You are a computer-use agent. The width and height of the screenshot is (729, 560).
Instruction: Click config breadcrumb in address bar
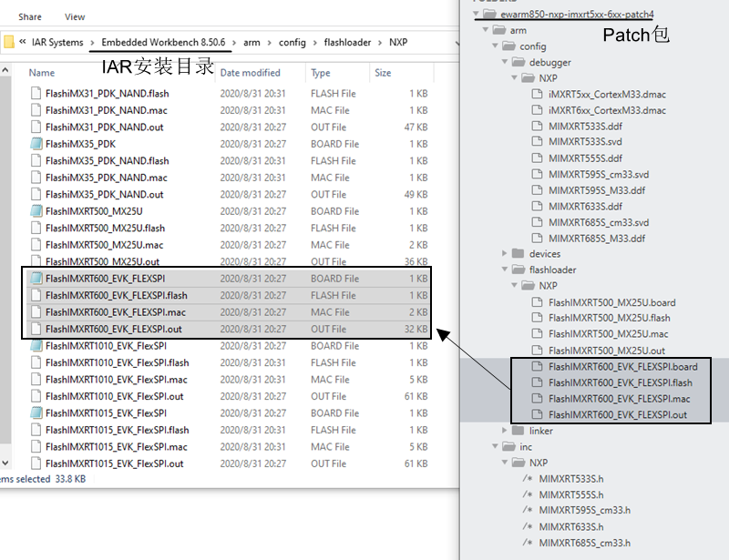(x=292, y=42)
